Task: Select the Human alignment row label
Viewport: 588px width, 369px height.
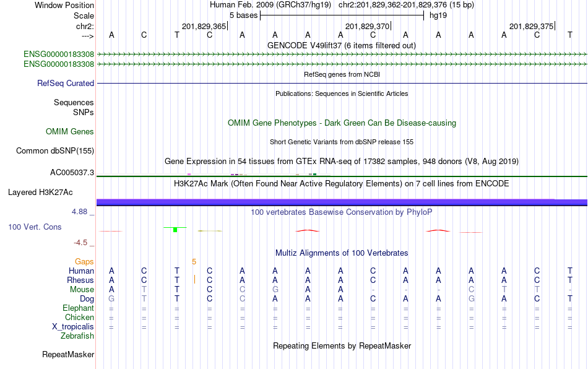Action: 81,271
